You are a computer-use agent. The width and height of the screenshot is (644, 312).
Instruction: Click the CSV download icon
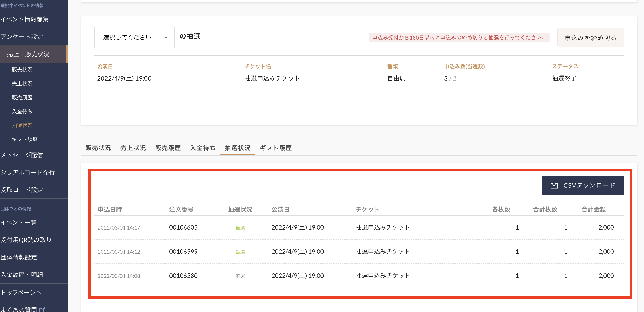tap(554, 185)
